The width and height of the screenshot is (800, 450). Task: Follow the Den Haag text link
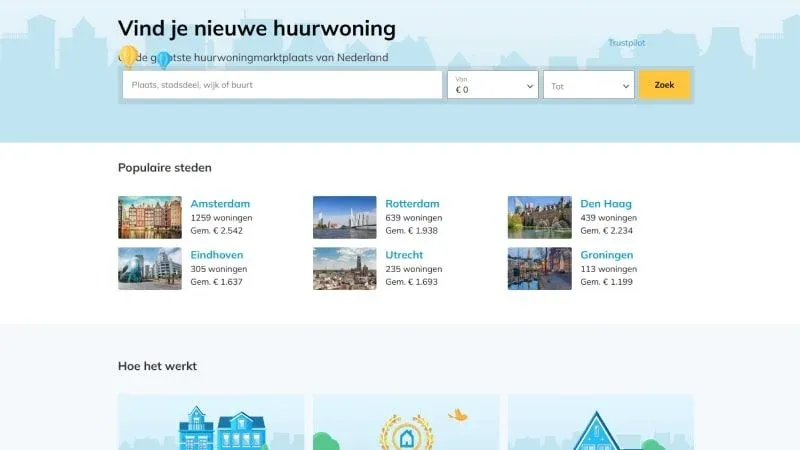[x=606, y=204]
